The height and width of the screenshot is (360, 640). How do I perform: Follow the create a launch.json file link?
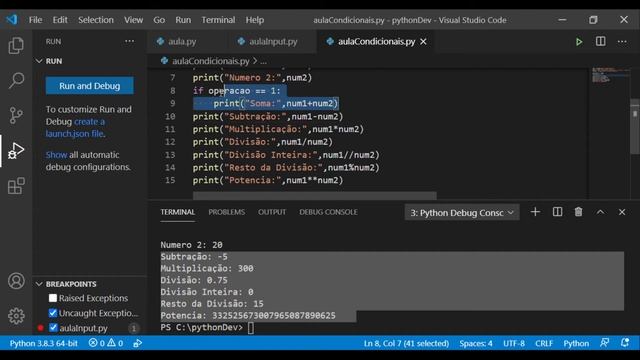pos(76,127)
